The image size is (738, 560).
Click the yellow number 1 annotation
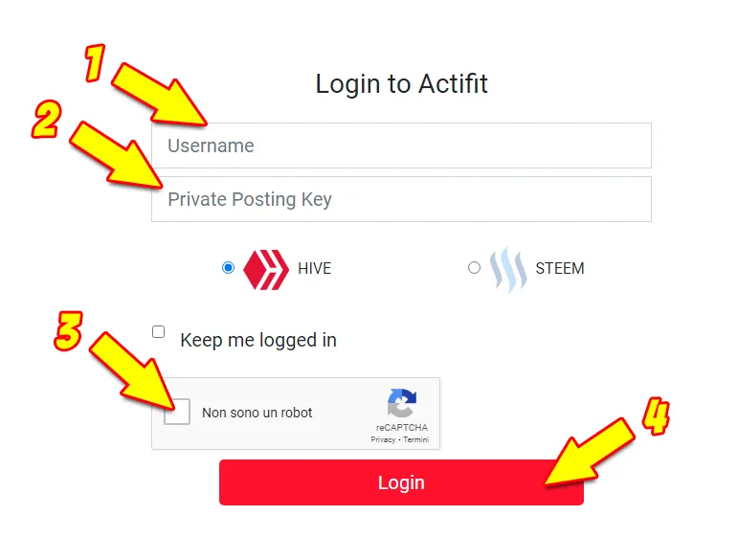pyautogui.click(x=95, y=63)
